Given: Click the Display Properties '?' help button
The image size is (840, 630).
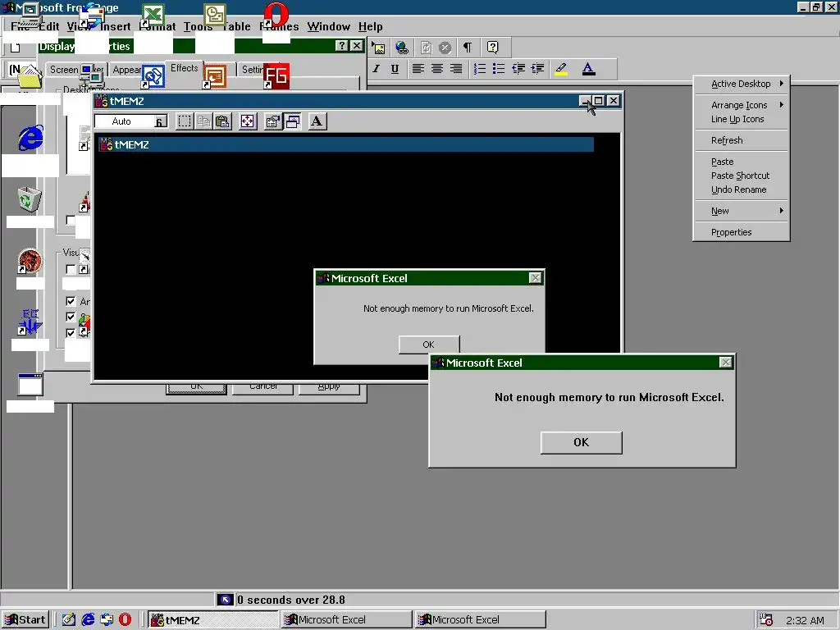Looking at the screenshot, I should coord(341,46).
